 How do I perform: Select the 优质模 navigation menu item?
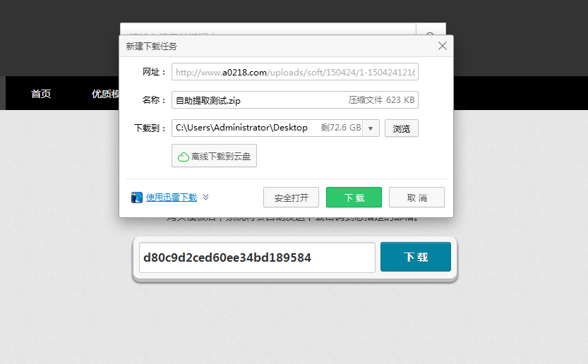click(x=104, y=94)
